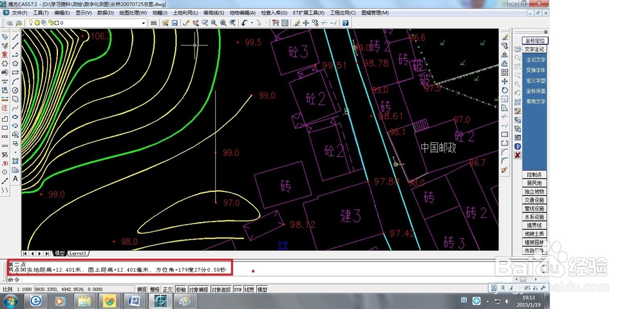Expand the 交通设施 category
The image size is (644, 309).
[535, 200]
